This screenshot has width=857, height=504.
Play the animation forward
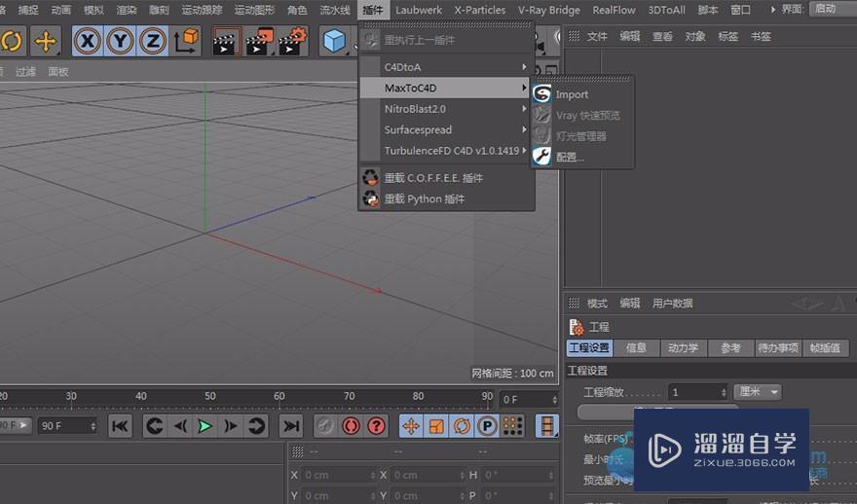click(x=205, y=426)
